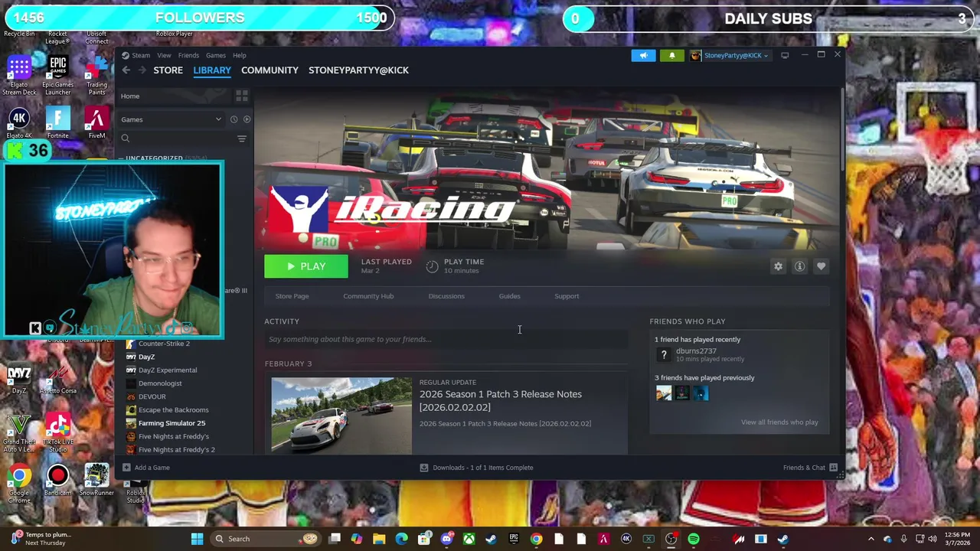The image size is (980, 551).
Task: Open the View menu in Steam
Action: coord(164,55)
